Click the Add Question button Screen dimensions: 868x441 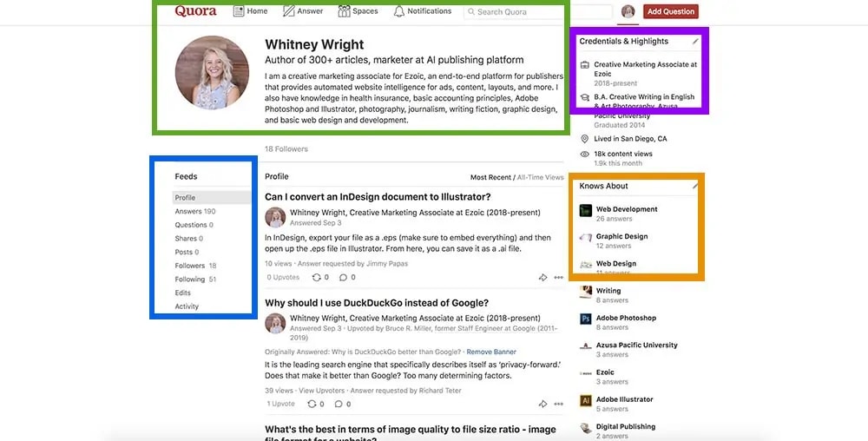(670, 11)
